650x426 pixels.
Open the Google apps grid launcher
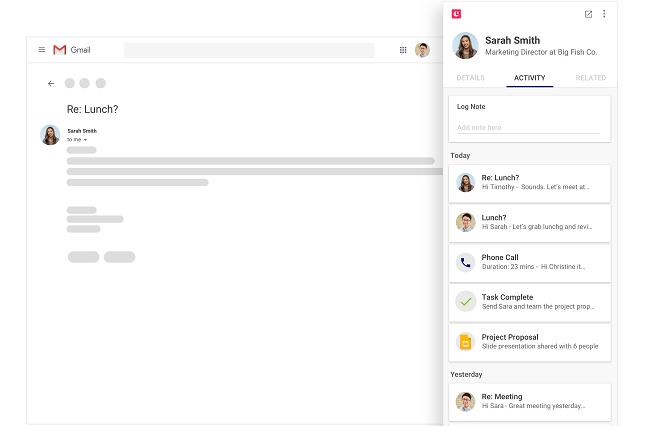tap(403, 50)
